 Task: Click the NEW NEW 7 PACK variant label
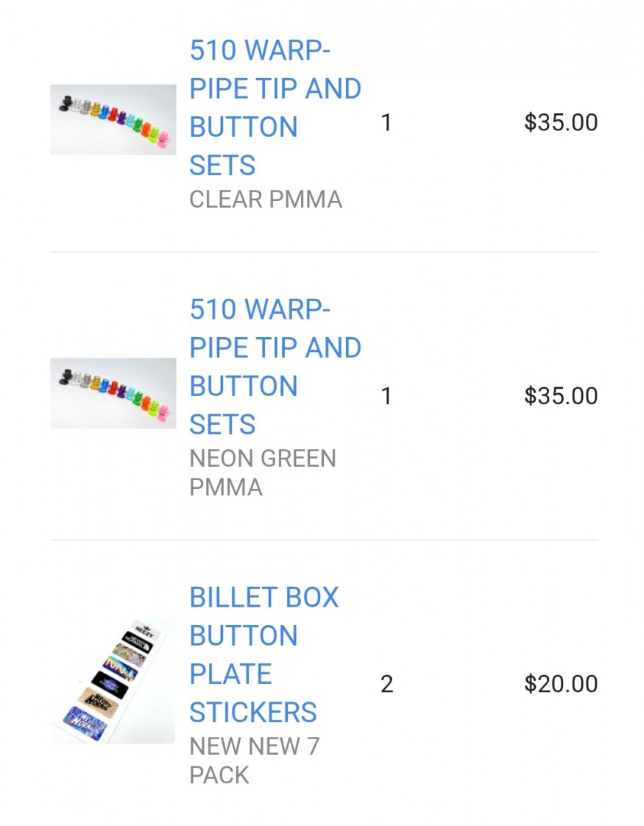coord(255,760)
